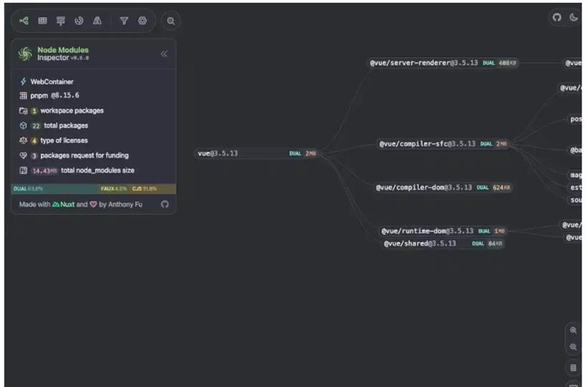Click the "22 total packages" row
Viewport: 588px width, 387px height.
click(x=53, y=126)
